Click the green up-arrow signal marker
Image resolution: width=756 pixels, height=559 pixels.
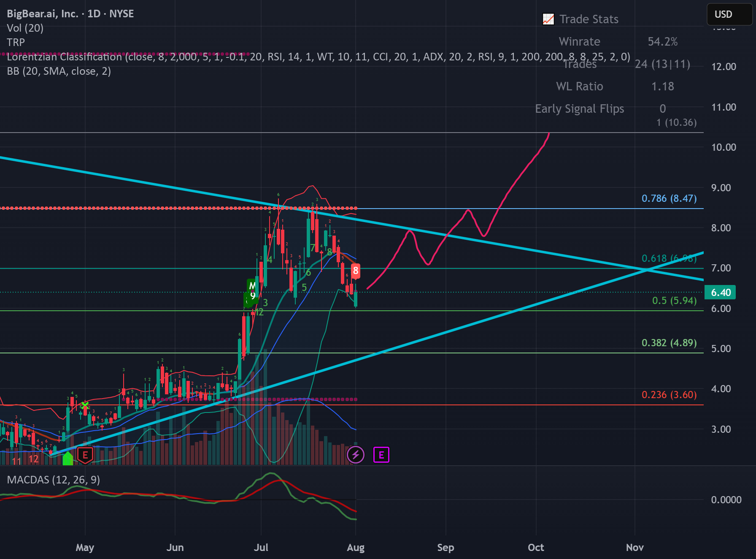click(67, 459)
